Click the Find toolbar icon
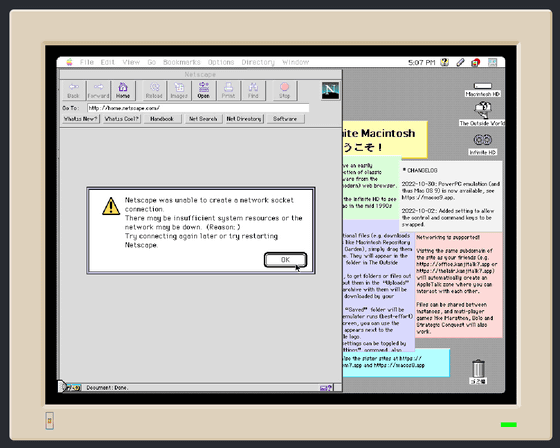Image resolution: width=560 pixels, height=448 pixels. (x=253, y=90)
